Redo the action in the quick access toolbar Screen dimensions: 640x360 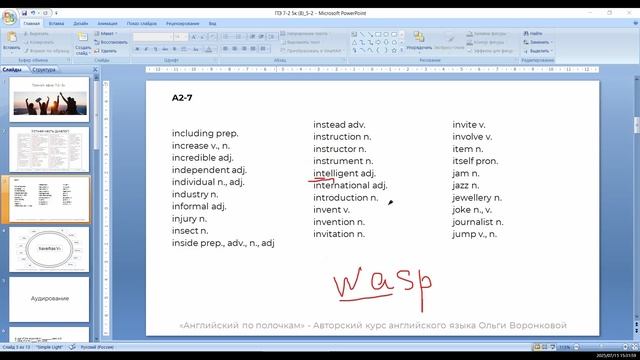coord(45,13)
